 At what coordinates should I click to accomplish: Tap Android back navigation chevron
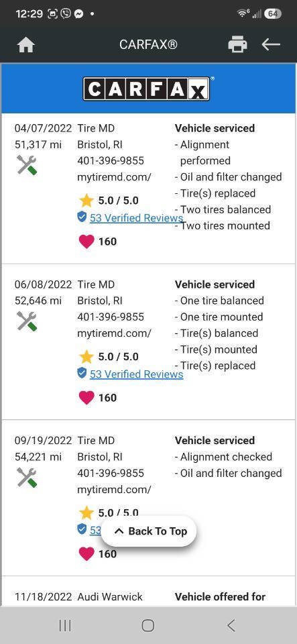[x=231, y=625]
